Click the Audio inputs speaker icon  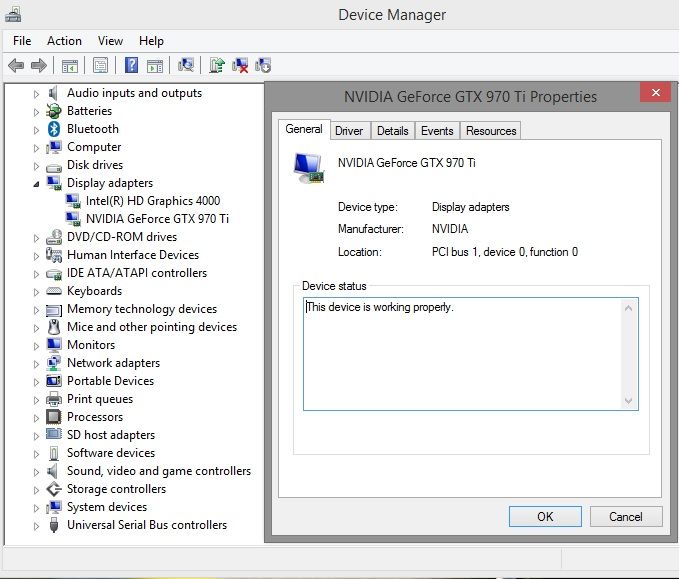(53, 93)
